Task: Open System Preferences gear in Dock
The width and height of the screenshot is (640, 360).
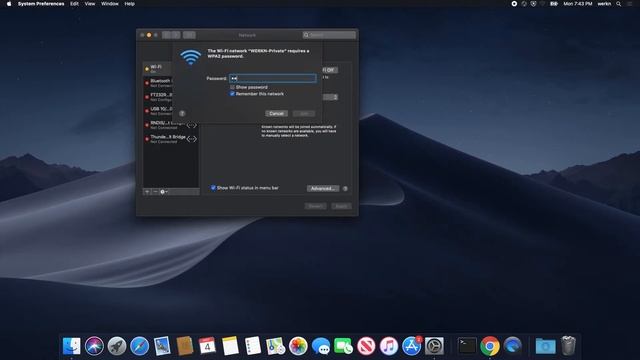Action: click(x=434, y=346)
